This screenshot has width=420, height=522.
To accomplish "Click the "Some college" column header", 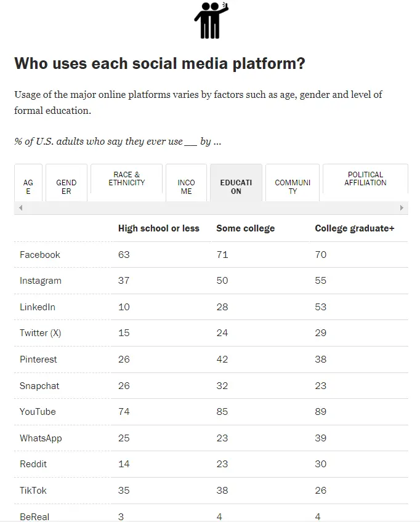I will pyautogui.click(x=245, y=228).
